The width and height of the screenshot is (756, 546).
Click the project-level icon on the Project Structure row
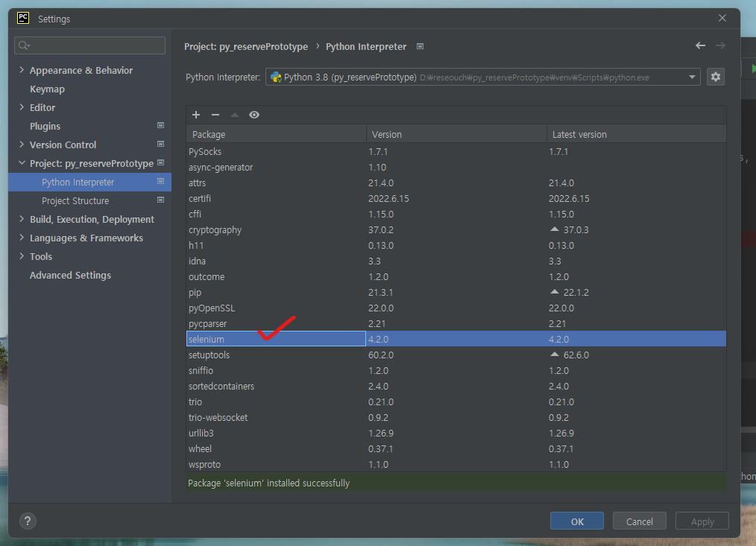(160, 200)
